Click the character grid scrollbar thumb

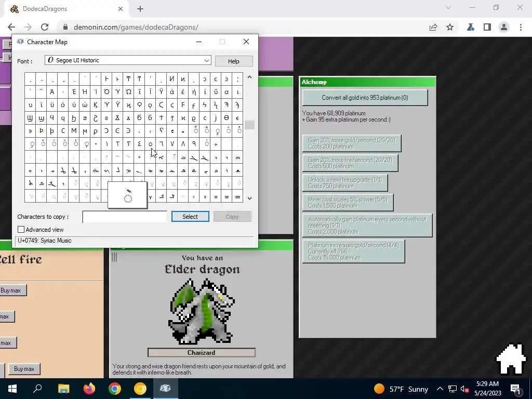pyautogui.click(x=249, y=125)
